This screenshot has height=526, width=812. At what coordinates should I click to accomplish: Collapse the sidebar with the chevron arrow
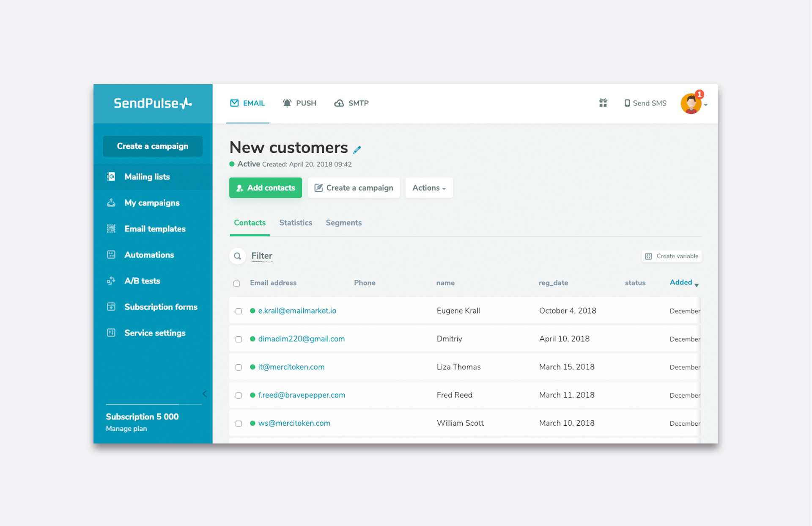[205, 394]
